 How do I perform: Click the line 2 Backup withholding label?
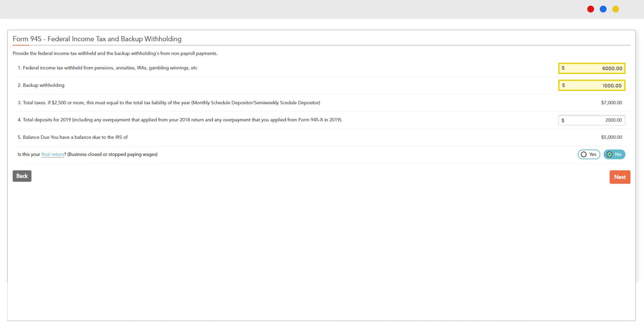click(41, 85)
